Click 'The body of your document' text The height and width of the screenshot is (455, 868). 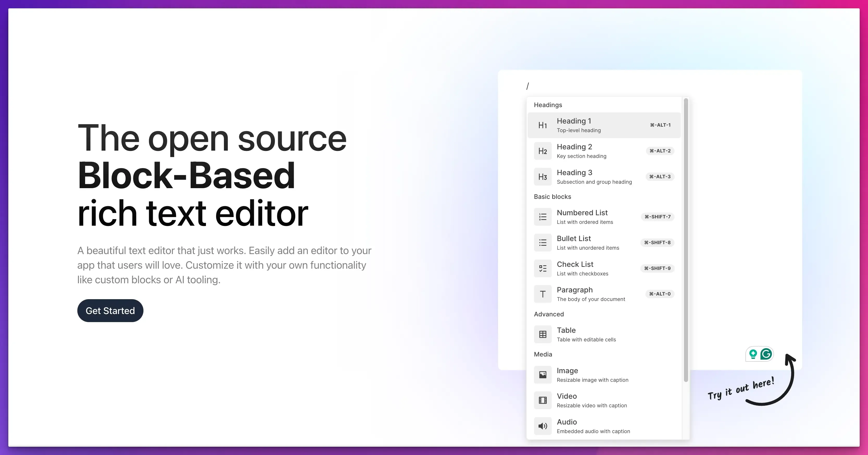click(591, 299)
